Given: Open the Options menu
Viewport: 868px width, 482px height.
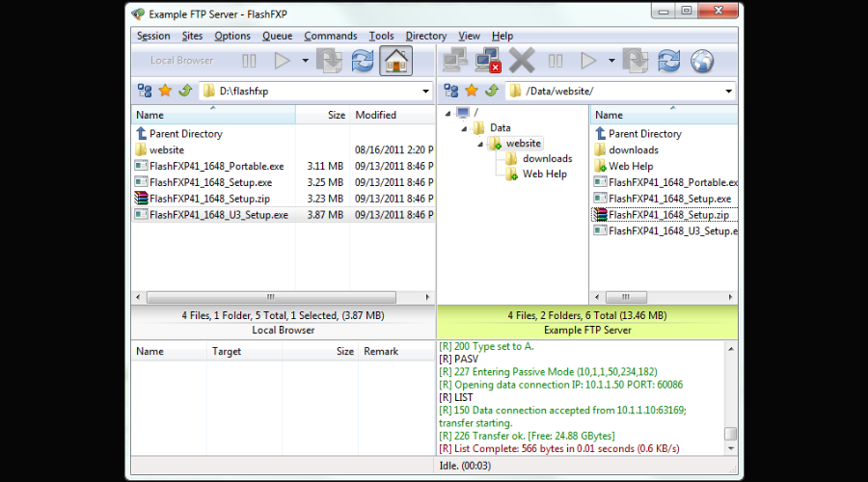Looking at the screenshot, I should click(x=232, y=36).
